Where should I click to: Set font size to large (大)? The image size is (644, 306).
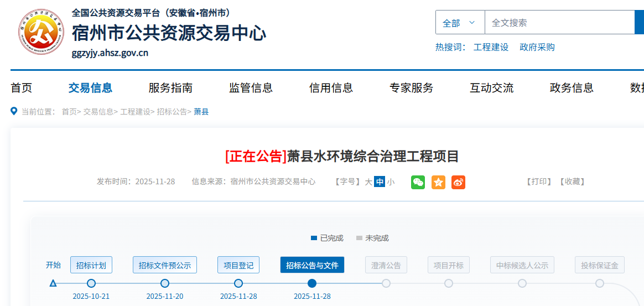(x=368, y=181)
